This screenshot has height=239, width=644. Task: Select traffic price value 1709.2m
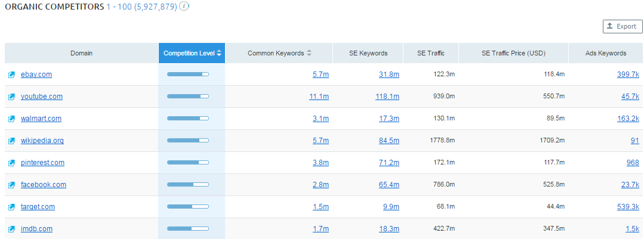[551, 141]
